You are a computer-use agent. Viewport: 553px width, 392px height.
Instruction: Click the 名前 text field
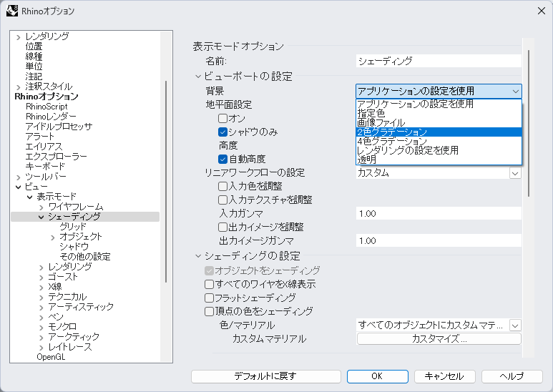[x=439, y=61]
